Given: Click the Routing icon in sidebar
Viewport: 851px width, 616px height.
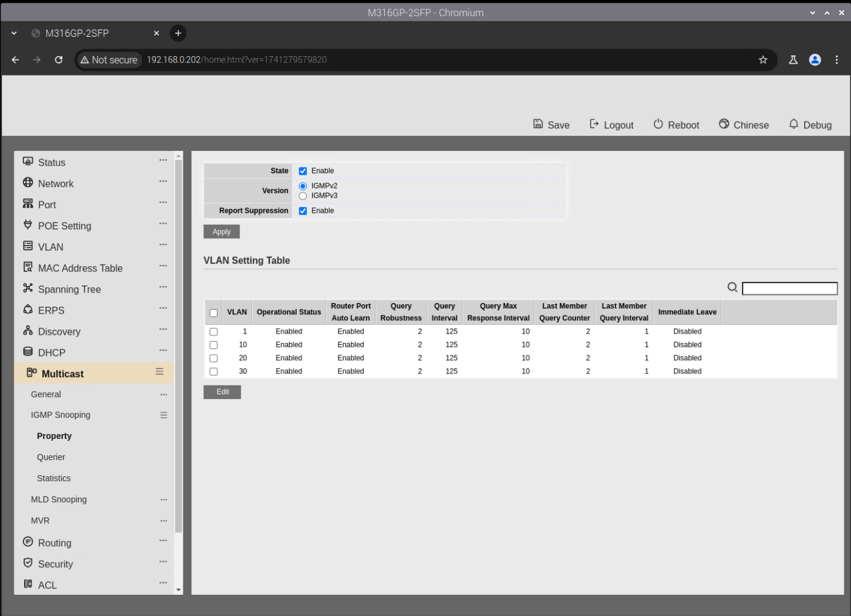Looking at the screenshot, I should click(28, 542).
